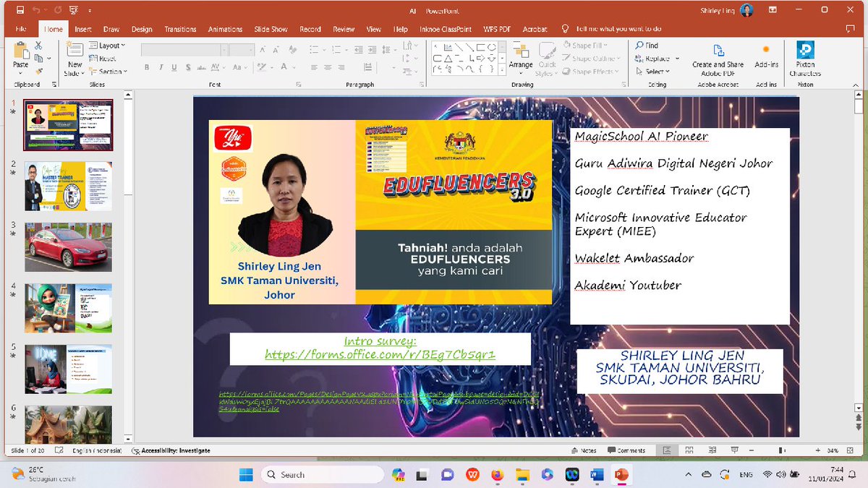Click Find in the Editing group
The width and height of the screenshot is (868, 488).
point(647,45)
